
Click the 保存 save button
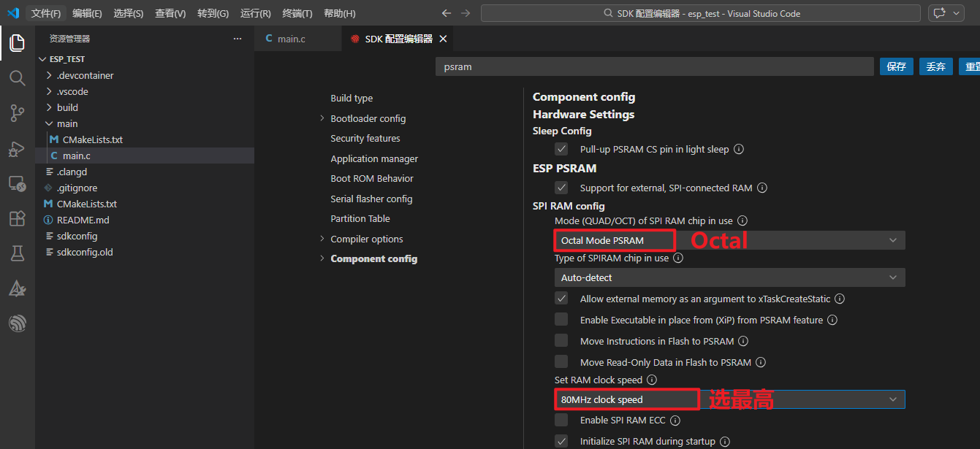pyautogui.click(x=897, y=66)
